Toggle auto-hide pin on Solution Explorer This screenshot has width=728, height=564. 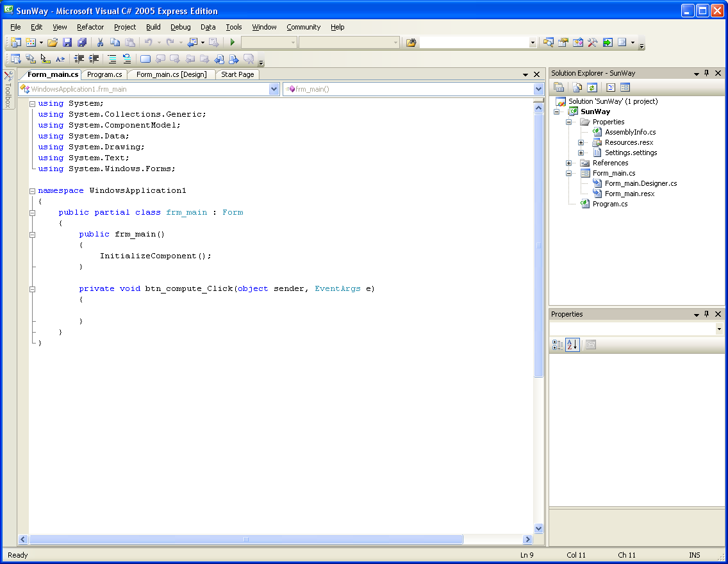(707, 73)
